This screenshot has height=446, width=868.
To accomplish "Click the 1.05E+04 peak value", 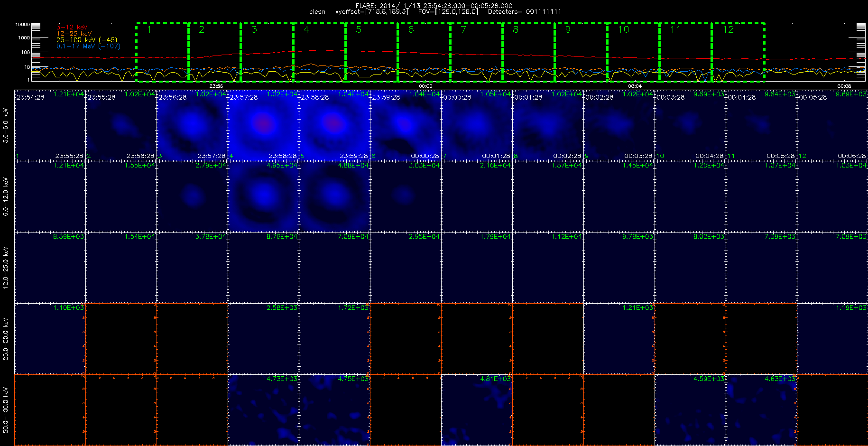I will 496,94.
